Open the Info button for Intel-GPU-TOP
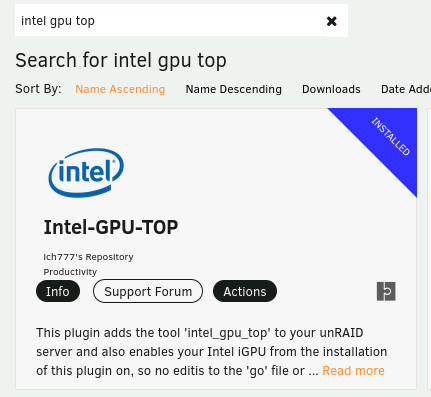Screen dimensions: 431x397 click(58, 291)
